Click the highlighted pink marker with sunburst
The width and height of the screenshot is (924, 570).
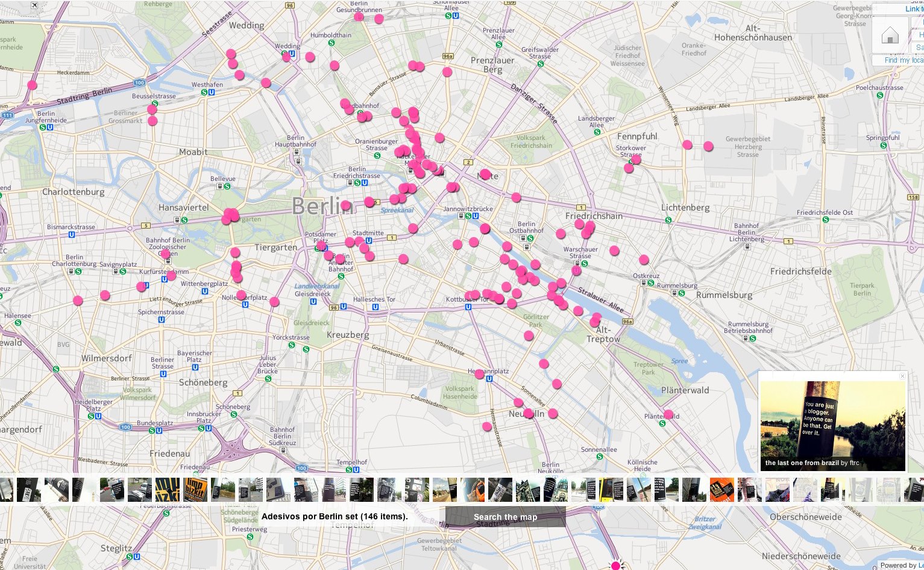[x=615, y=566]
